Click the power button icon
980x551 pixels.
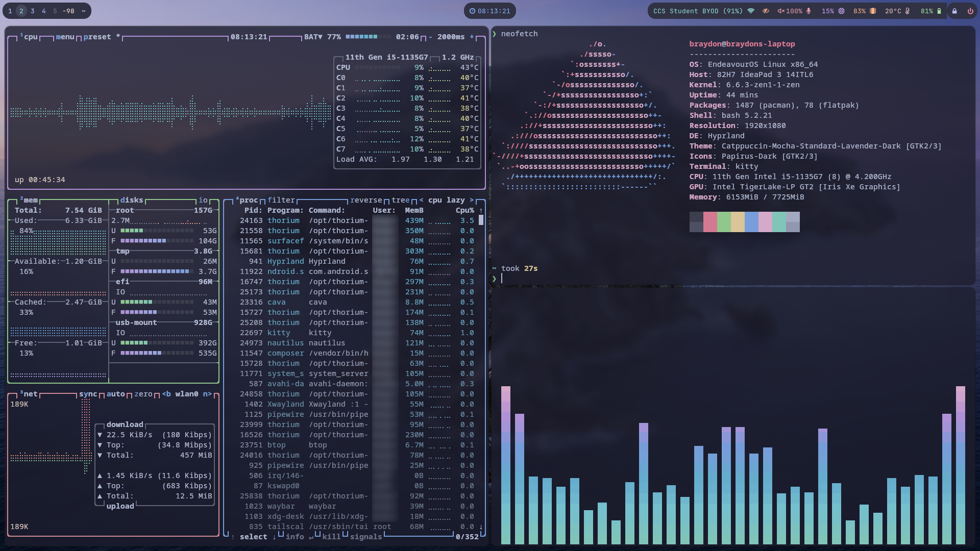[970, 11]
